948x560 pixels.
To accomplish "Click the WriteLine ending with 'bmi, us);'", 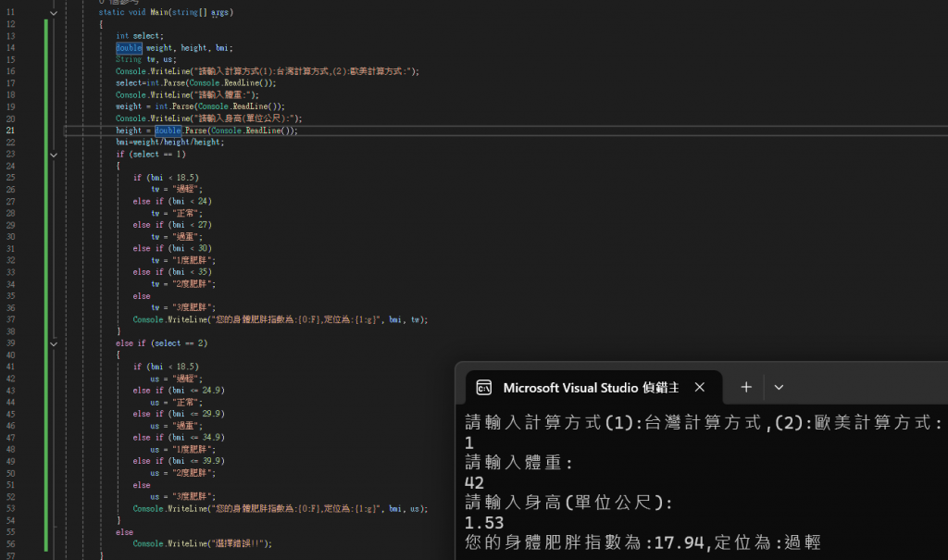I will 280,508.
